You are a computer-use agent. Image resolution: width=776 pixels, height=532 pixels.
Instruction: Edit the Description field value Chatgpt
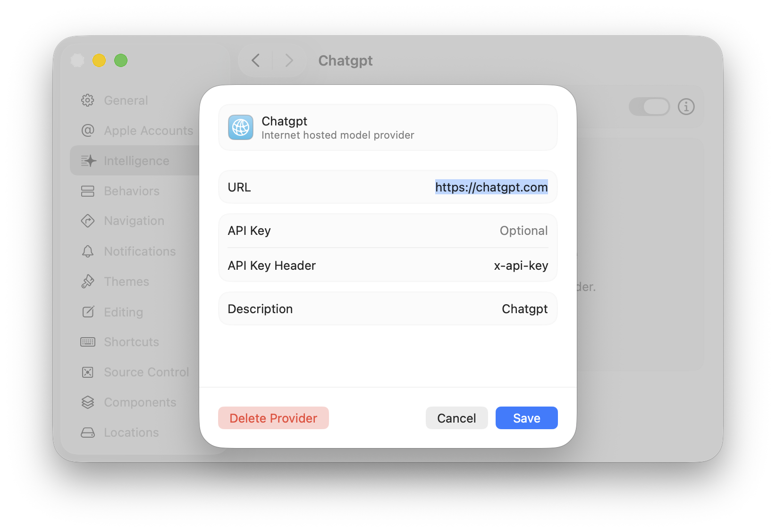524,309
